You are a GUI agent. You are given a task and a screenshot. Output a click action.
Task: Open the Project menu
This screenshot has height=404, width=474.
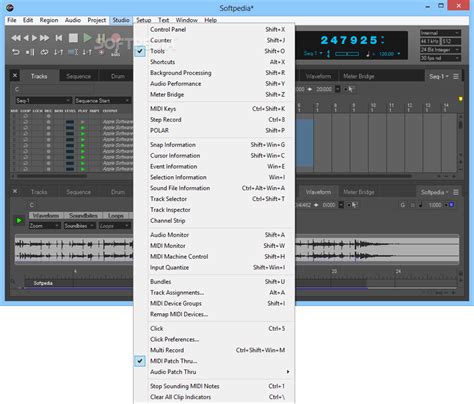click(x=96, y=20)
